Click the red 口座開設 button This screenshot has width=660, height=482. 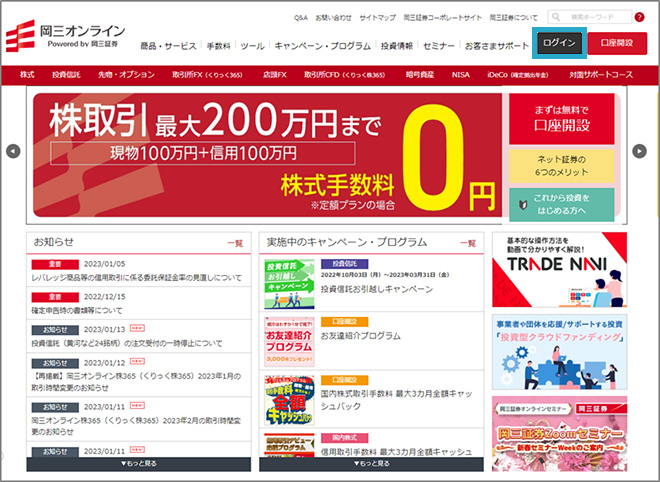[x=617, y=43]
